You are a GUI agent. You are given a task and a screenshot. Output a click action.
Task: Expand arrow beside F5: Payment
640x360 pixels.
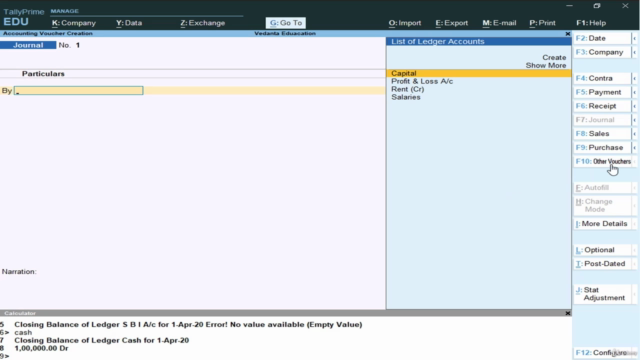tap(635, 92)
